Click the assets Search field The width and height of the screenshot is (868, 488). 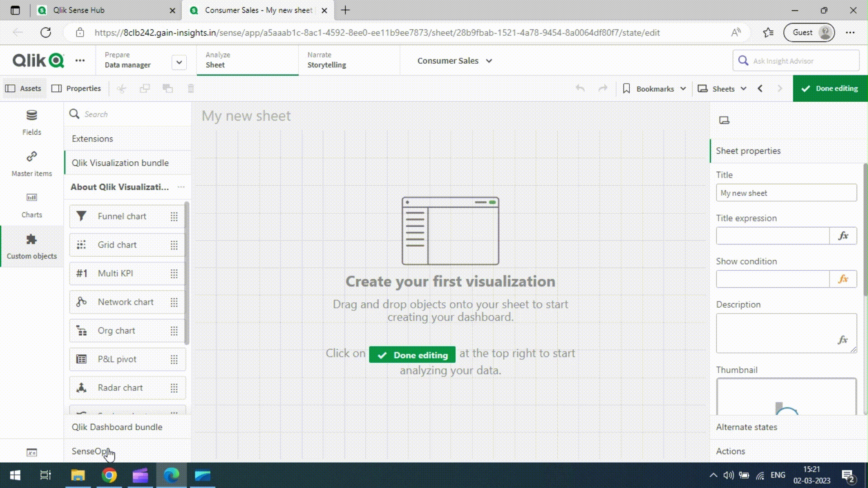pyautogui.click(x=127, y=114)
